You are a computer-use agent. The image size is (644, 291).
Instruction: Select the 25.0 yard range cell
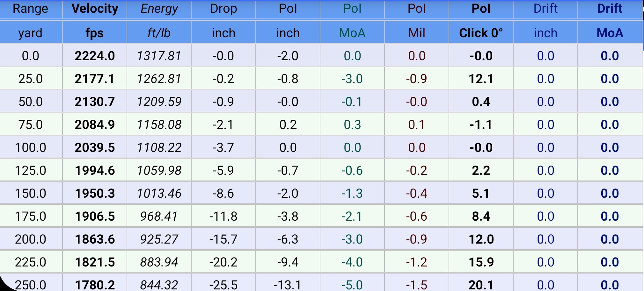(30, 79)
